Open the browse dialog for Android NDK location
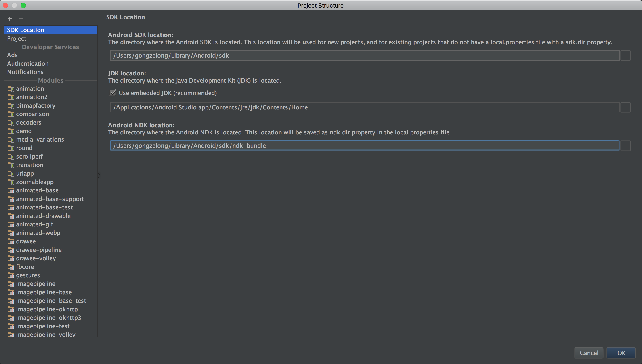The width and height of the screenshot is (642, 364). click(x=626, y=146)
